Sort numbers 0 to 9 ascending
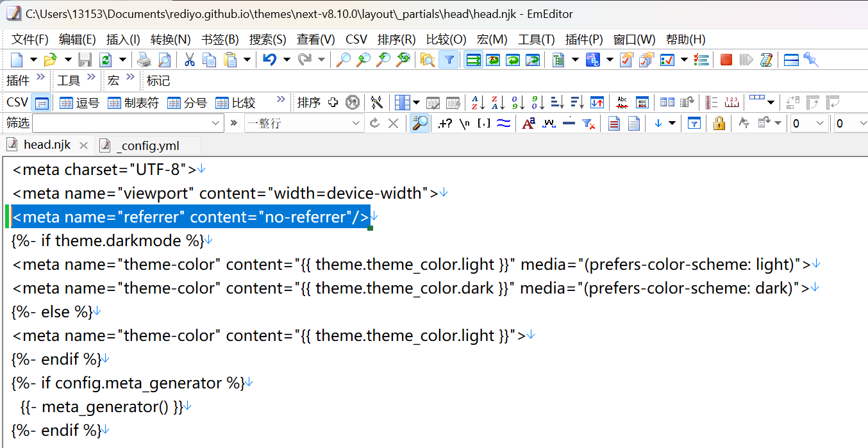Screen dimensions: 868x448 pos(518,103)
